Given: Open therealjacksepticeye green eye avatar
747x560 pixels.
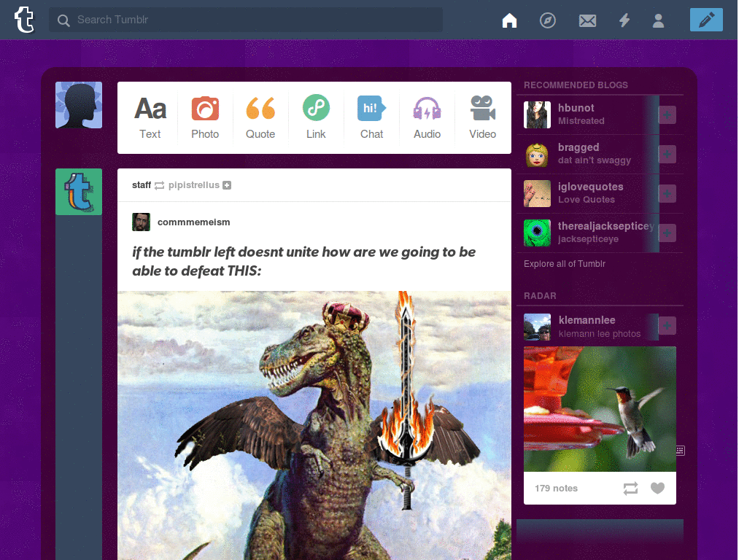Looking at the screenshot, I should click(x=538, y=233).
